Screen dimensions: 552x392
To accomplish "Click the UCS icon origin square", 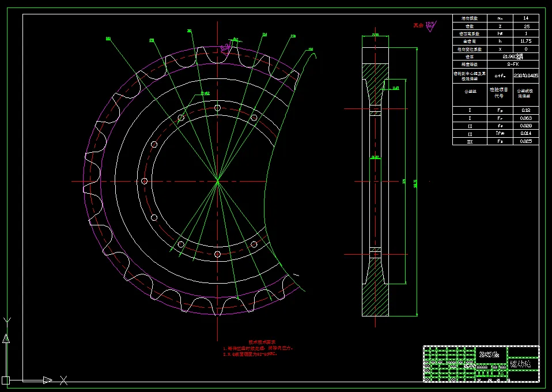I will [x=6, y=380].
